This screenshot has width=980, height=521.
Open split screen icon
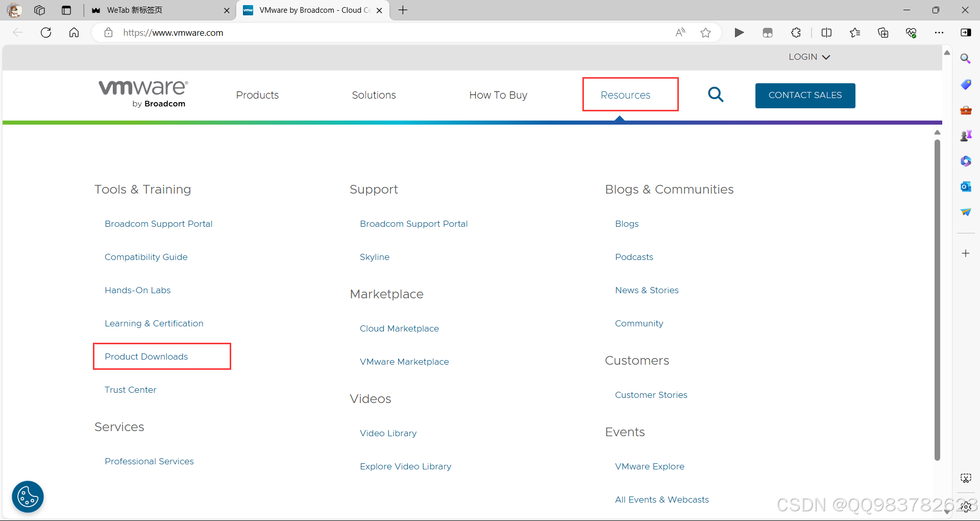tap(827, 33)
